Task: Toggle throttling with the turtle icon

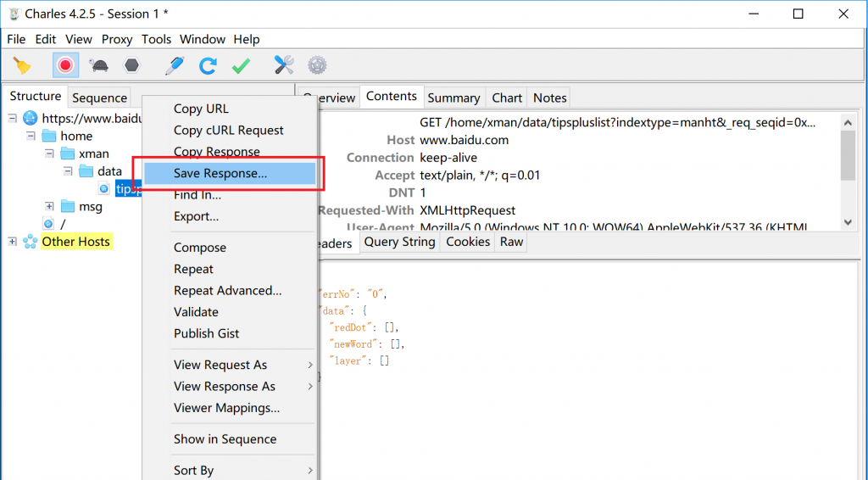Action: point(98,65)
